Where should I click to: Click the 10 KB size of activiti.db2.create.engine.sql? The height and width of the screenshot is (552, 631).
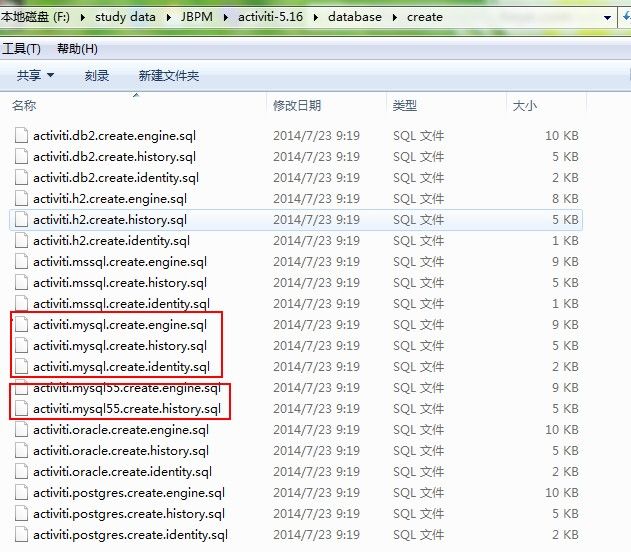[562, 136]
